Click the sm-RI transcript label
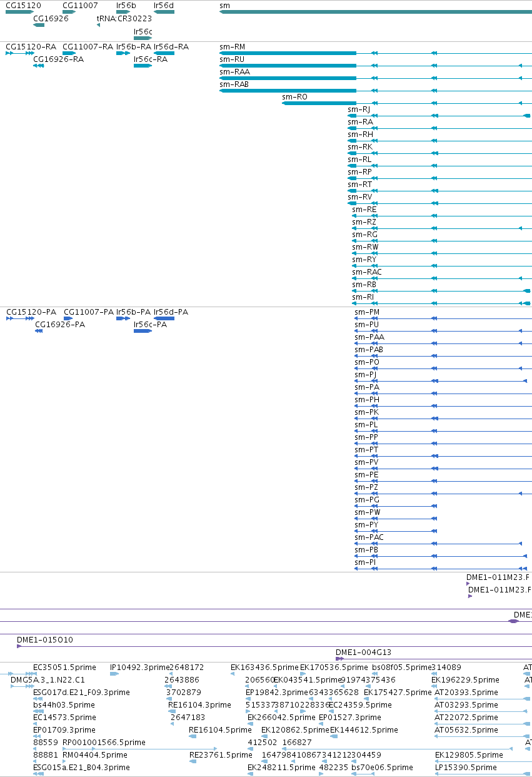Viewport: 532px width, 777px height. tap(363, 297)
